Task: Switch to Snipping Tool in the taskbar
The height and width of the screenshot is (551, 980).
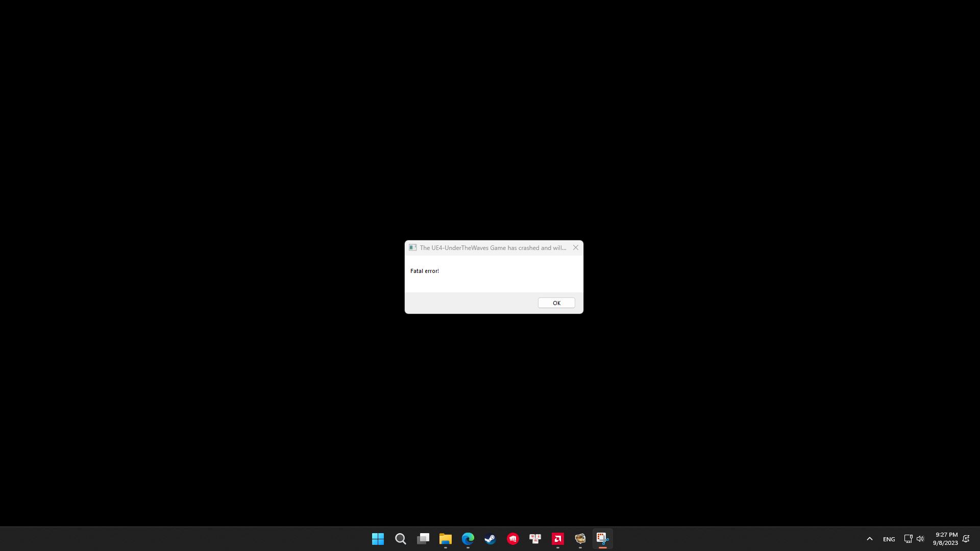Action: tap(603, 539)
